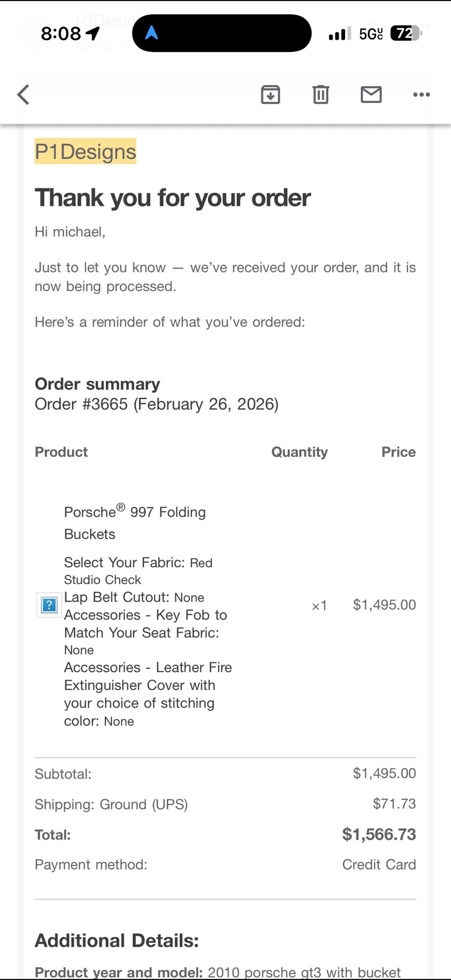This screenshot has width=451, height=980.
Task: Tap the Order #3665 summary line
Action: pos(156,403)
